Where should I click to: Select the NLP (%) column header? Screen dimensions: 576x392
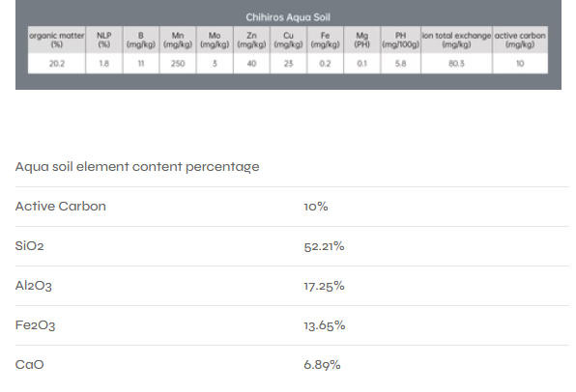coord(104,40)
